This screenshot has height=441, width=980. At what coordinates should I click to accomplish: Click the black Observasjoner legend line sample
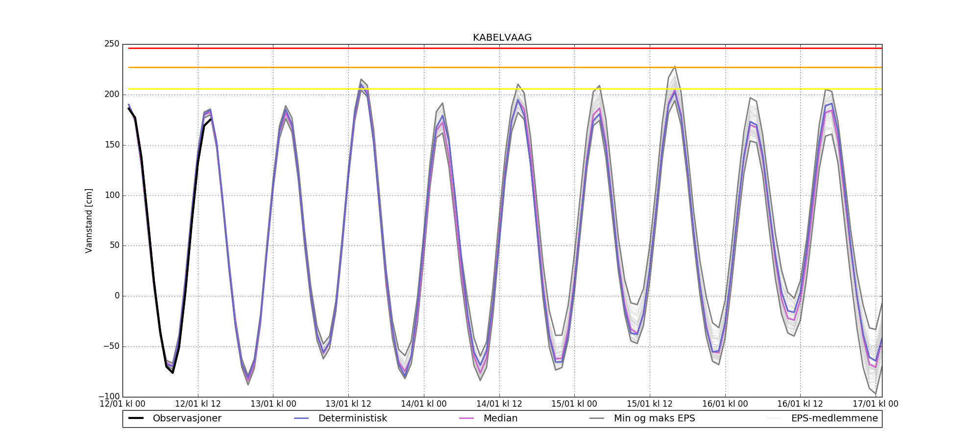tap(136, 418)
